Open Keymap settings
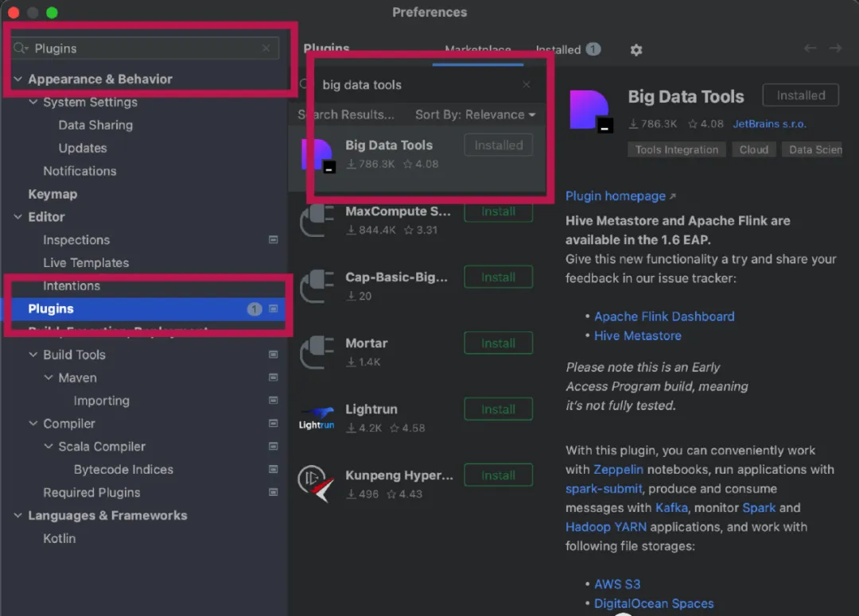 (52, 194)
